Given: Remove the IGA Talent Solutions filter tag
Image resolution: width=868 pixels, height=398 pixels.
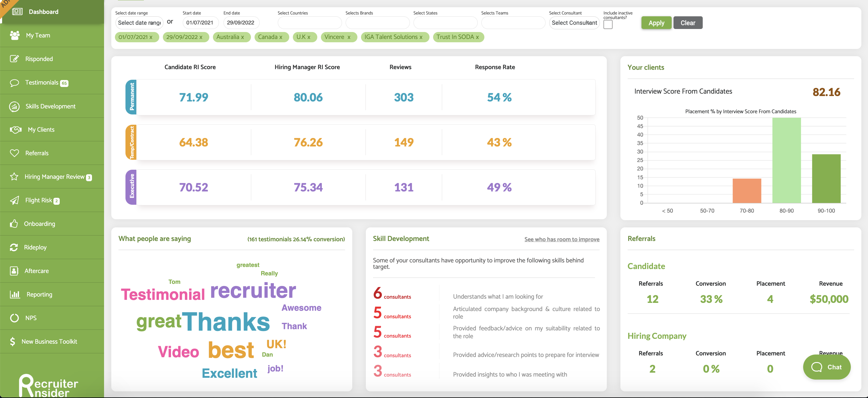Looking at the screenshot, I should [x=421, y=37].
